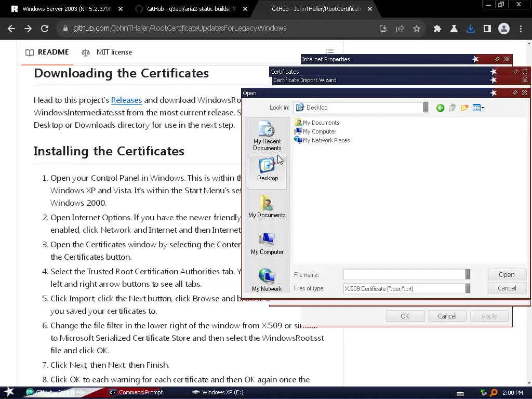The image size is (532, 399).
Task: Click help icon on Internet Properties title bar
Action: click(497, 59)
